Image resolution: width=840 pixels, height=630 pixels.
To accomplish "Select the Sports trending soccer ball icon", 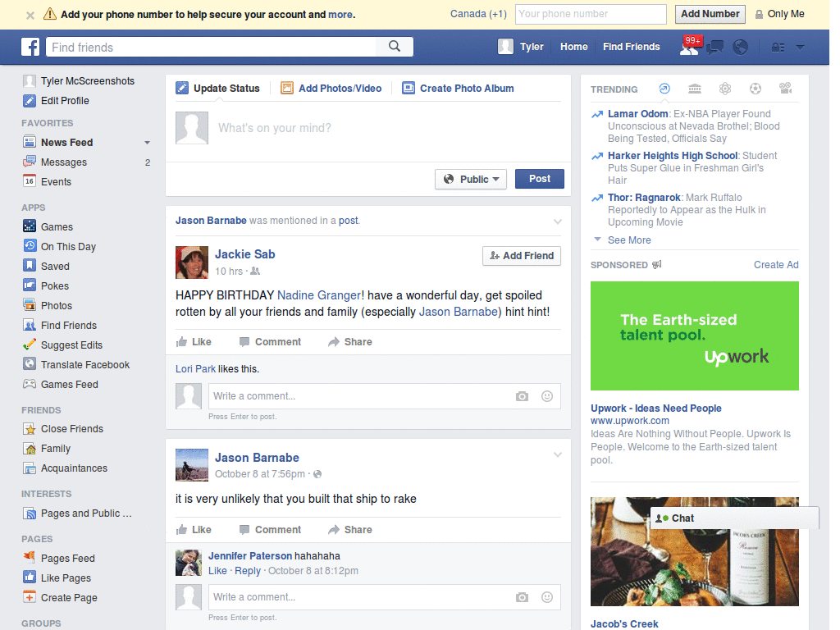I will [x=756, y=89].
